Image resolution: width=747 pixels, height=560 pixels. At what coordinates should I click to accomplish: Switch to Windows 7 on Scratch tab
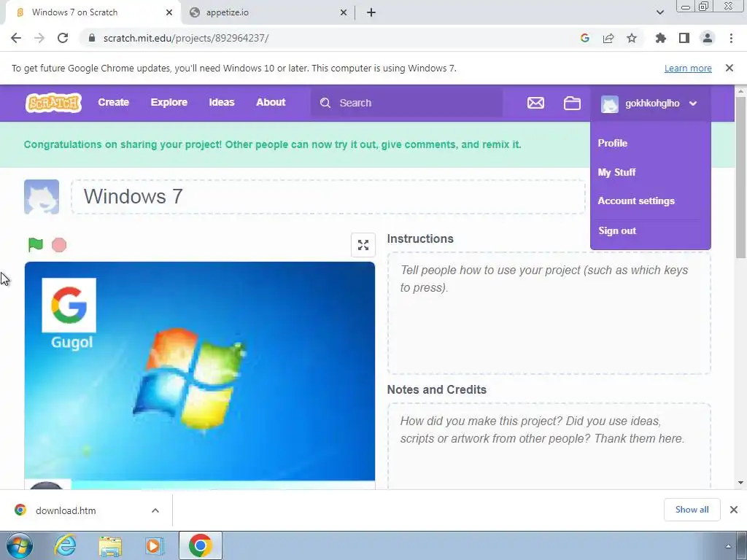tap(93, 13)
